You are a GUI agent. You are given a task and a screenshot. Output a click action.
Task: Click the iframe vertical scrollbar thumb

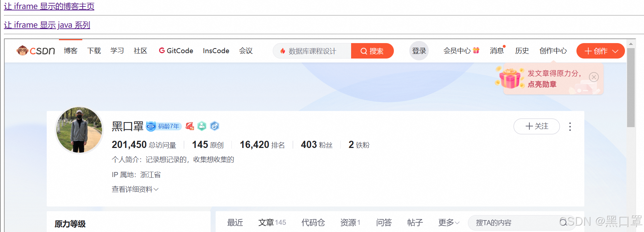[631, 87]
